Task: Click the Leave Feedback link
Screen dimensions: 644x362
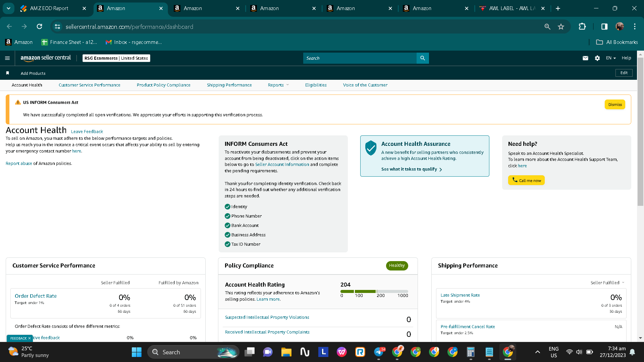Action: point(87,132)
